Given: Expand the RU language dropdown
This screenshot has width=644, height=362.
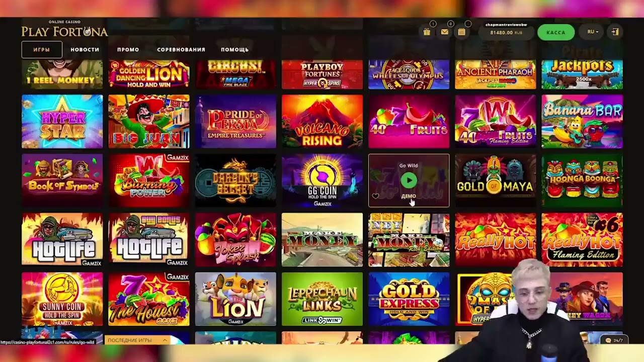Looking at the screenshot, I should (x=593, y=32).
